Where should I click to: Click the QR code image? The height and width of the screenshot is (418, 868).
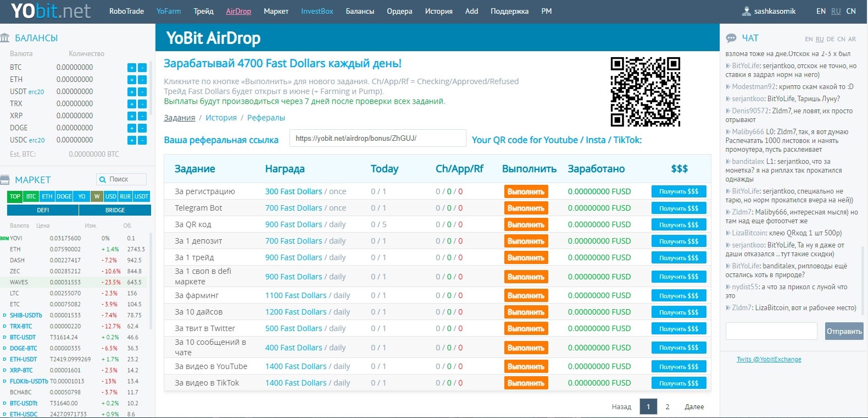(x=646, y=92)
